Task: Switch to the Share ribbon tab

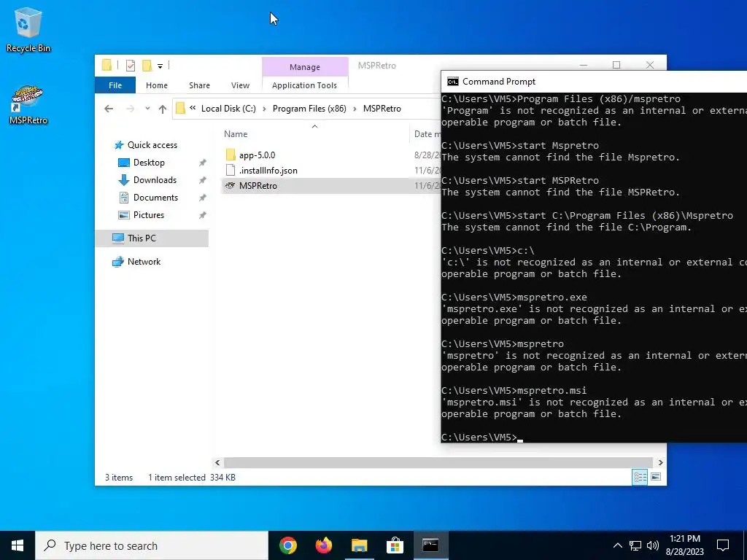Action: pos(199,85)
